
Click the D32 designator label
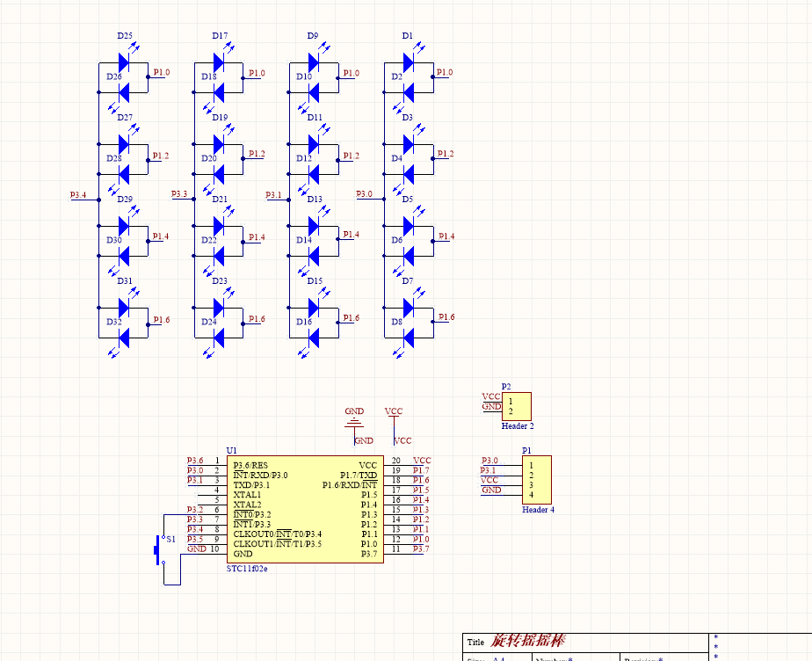tap(114, 322)
